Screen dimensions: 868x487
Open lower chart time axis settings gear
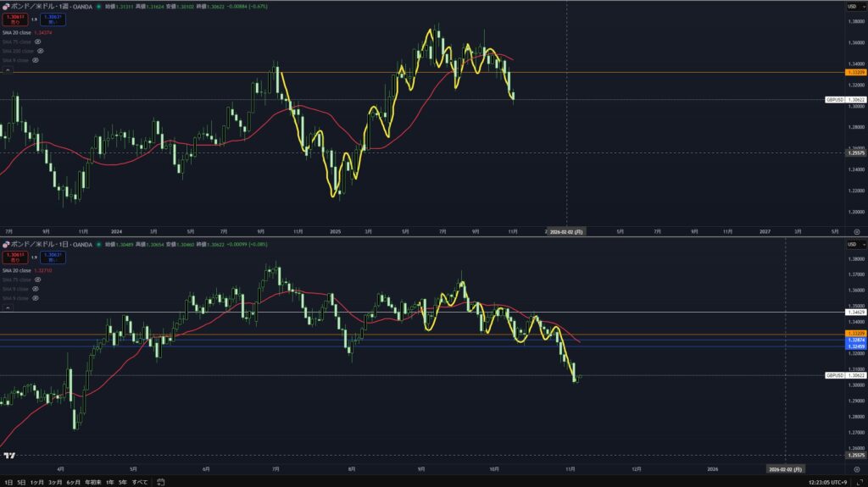coord(856,468)
